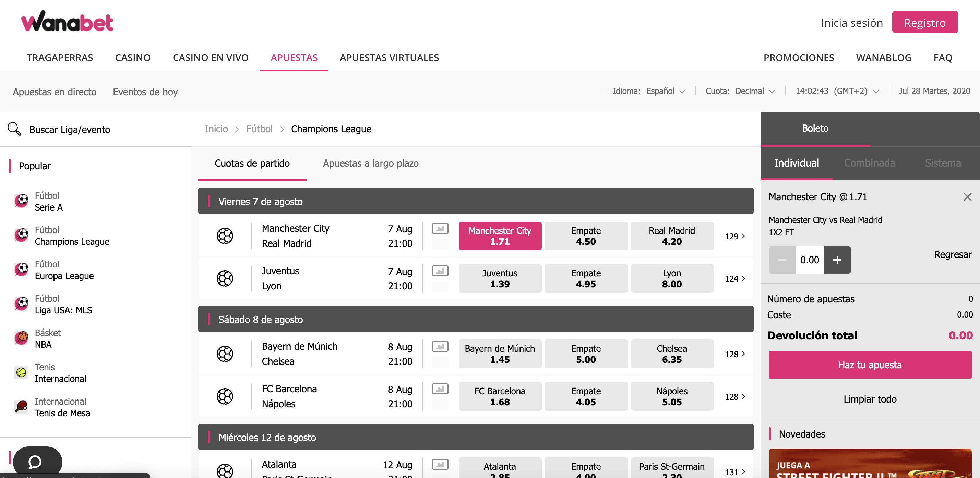
Task: Remove Manchester City bet with X icon
Action: (967, 197)
